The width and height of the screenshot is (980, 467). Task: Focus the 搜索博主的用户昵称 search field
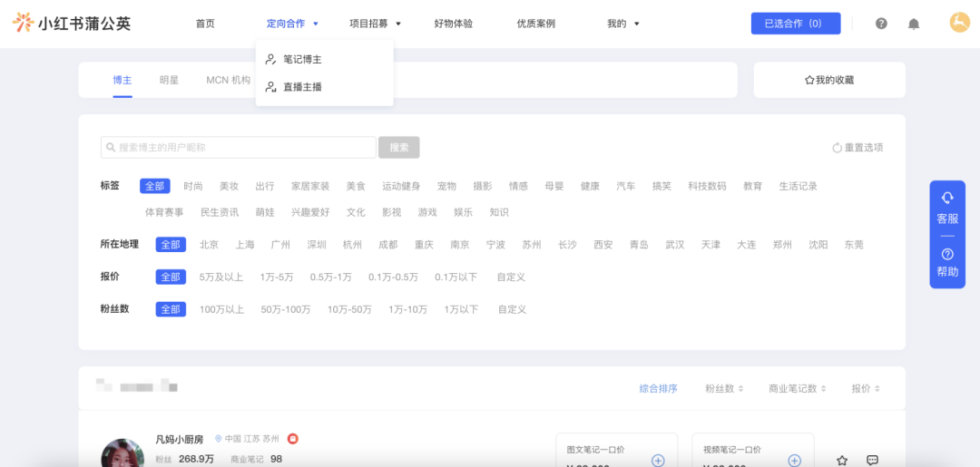[x=238, y=147]
